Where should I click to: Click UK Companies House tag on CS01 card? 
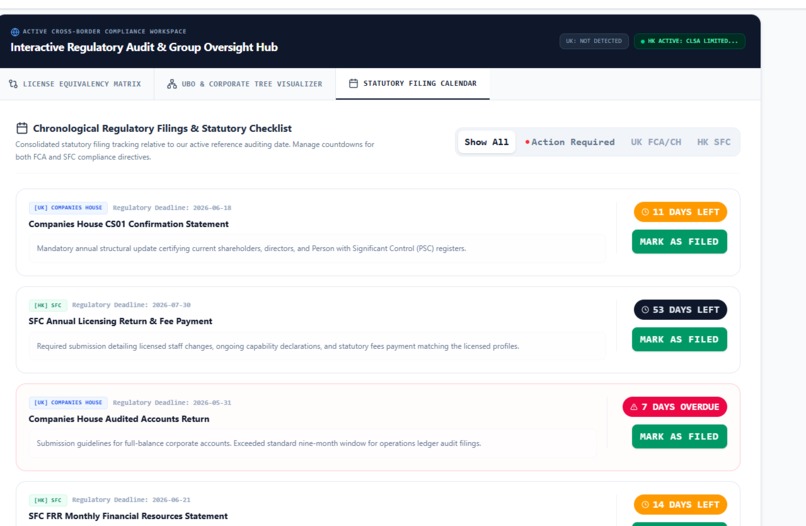pos(68,208)
